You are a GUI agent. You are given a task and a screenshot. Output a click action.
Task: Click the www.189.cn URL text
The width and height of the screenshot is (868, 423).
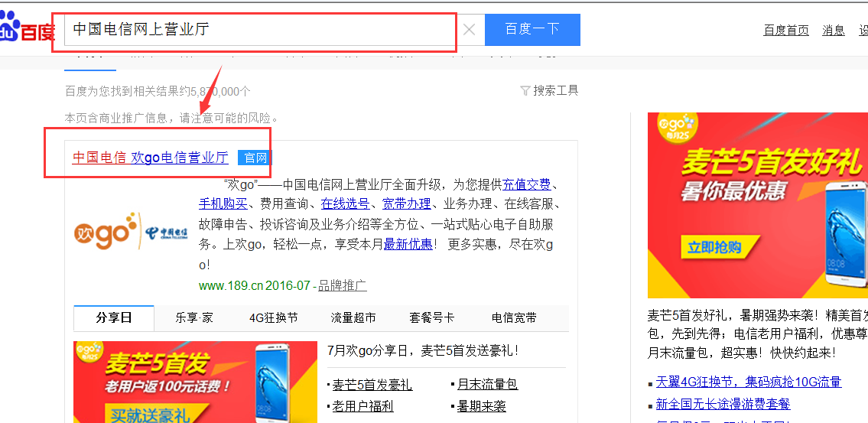pyautogui.click(x=231, y=285)
